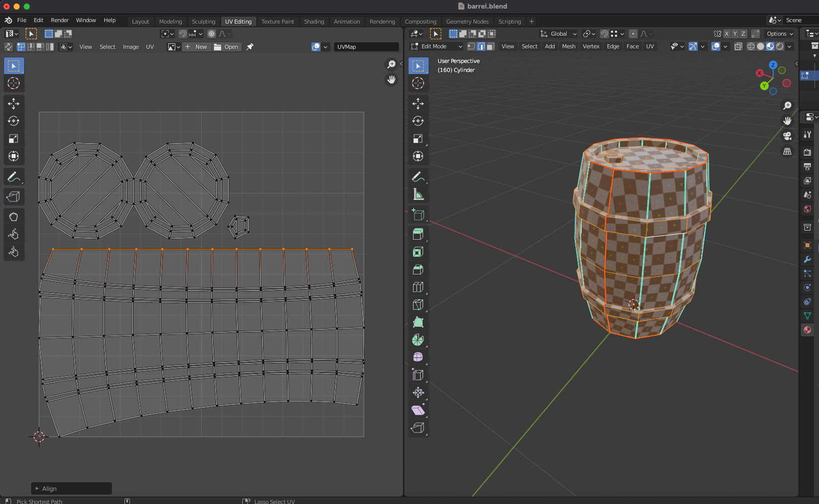Select the Loop Cut tool

(418, 287)
